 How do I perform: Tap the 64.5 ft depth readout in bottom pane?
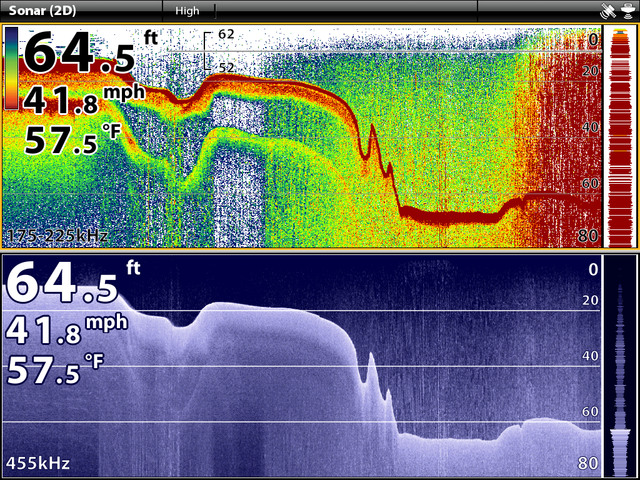pos(73,283)
